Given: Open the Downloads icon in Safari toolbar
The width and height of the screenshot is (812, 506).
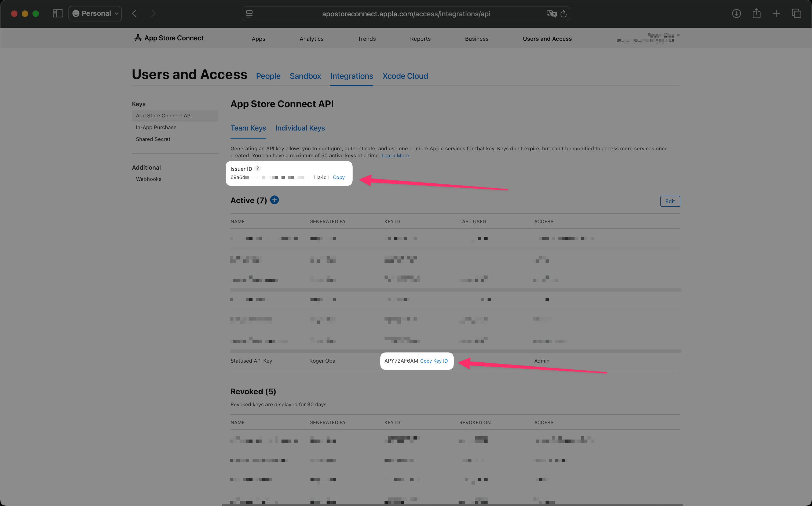Looking at the screenshot, I should point(736,13).
